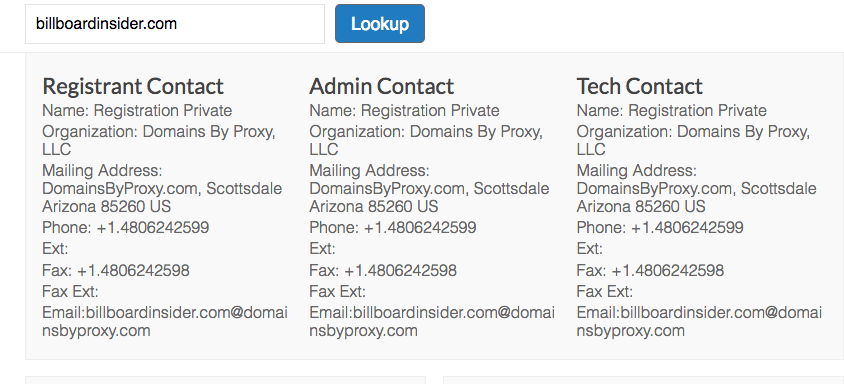Click Registrant Mailing Address Scottsdale text
Screen dimensions: 844x384
coord(244,189)
